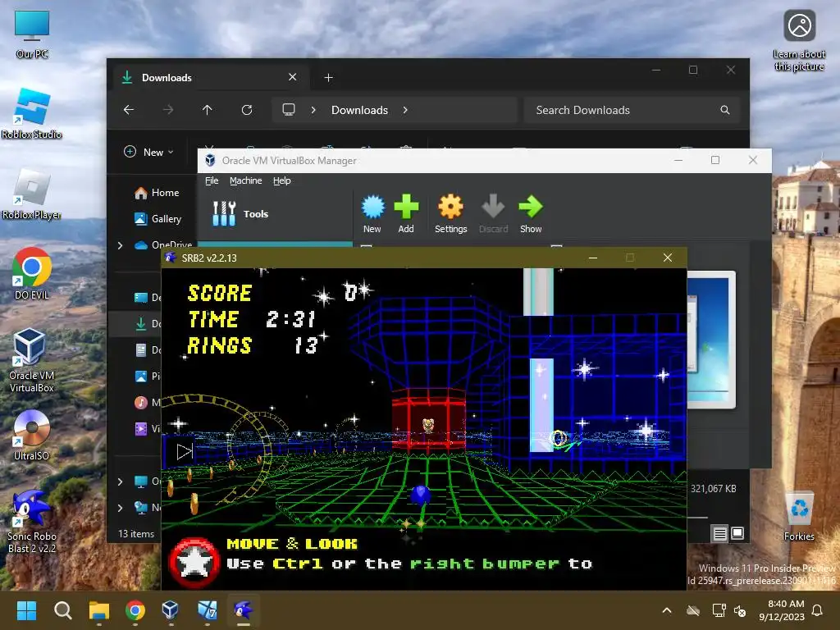
Task: Click the Search Downloads field
Action: click(632, 110)
